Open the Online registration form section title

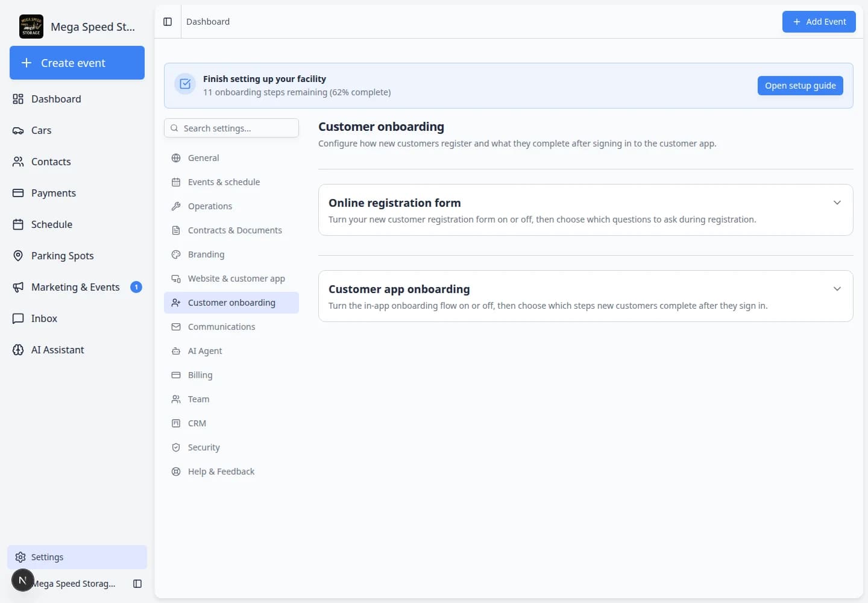coord(395,203)
